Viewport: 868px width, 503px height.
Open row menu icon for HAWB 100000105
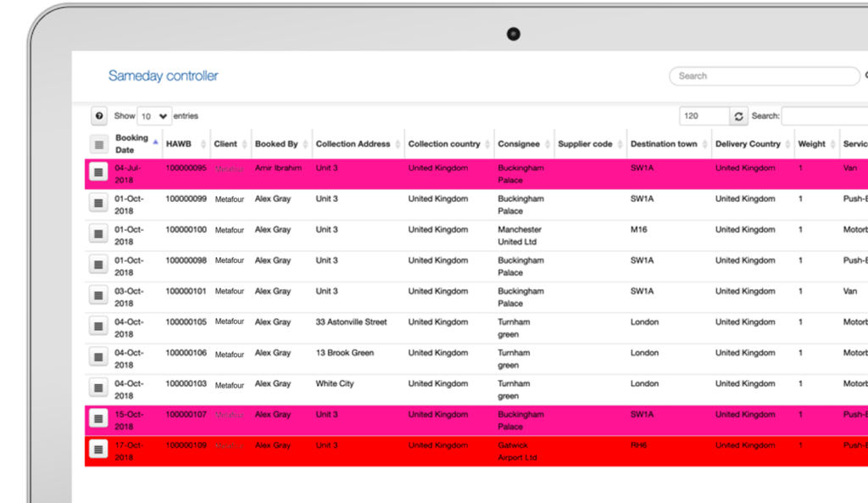pyautogui.click(x=98, y=327)
